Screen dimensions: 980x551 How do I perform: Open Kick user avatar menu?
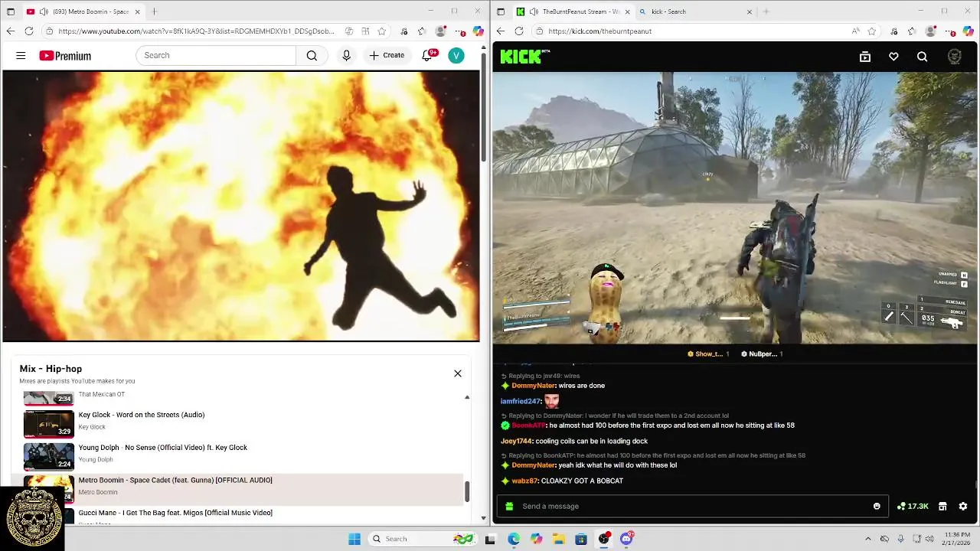tap(955, 57)
